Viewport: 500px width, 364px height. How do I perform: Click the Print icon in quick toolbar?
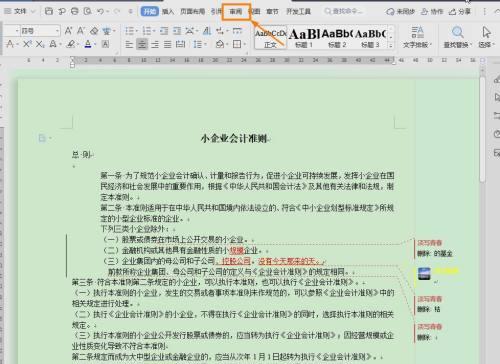(75, 11)
